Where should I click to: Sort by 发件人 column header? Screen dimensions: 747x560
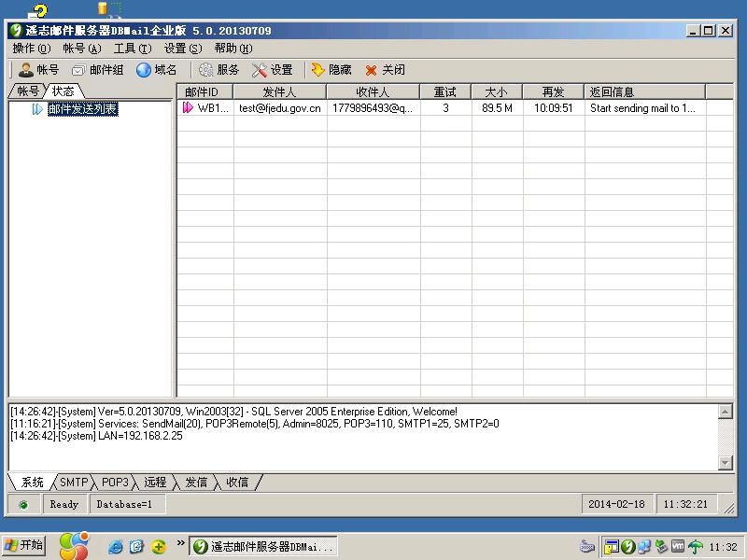coord(279,91)
